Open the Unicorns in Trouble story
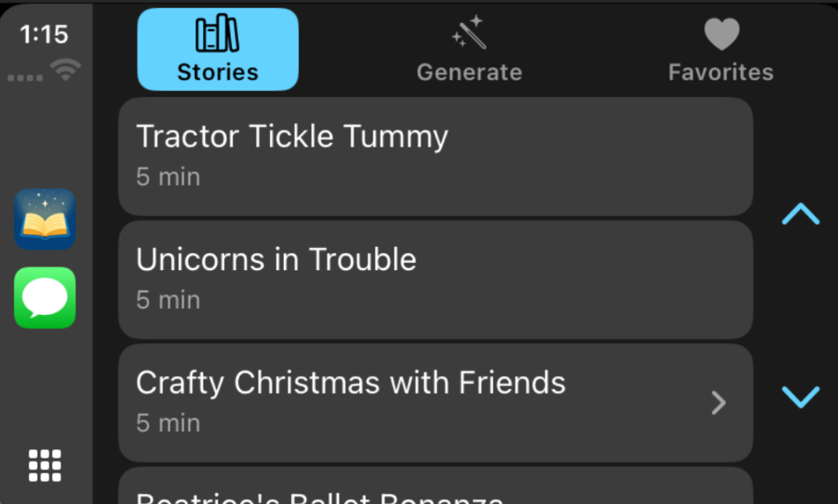This screenshot has height=504, width=838. 435,279
